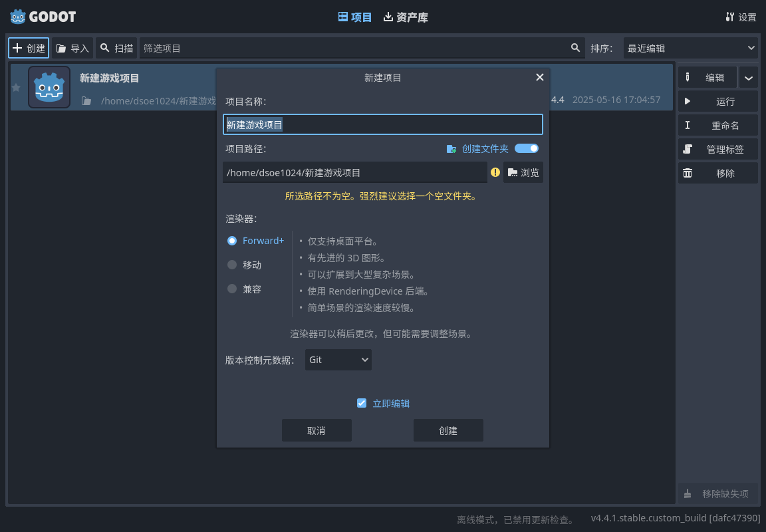Click the 新建游戏项目 project title
766x532 pixels.
pos(110,78)
